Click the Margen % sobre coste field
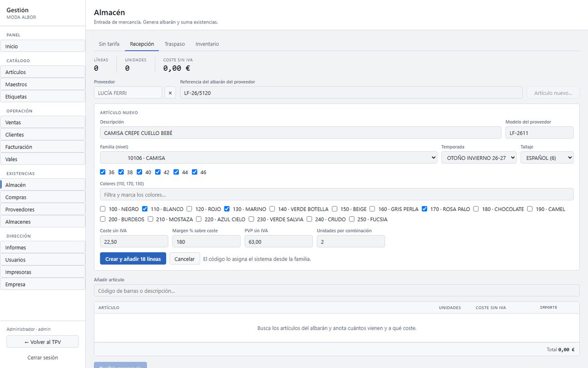The image size is (588, 368). [206, 241]
